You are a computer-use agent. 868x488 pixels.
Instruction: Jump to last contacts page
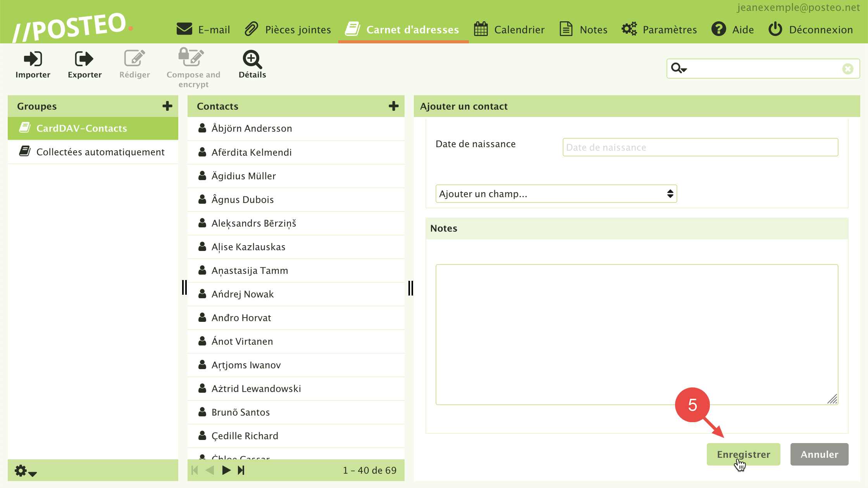[241, 470]
